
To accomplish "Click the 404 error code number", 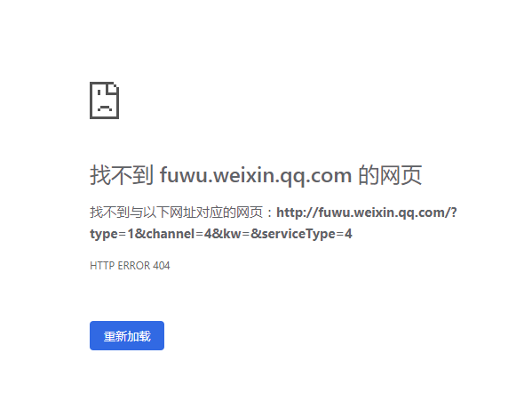I will point(162,266).
